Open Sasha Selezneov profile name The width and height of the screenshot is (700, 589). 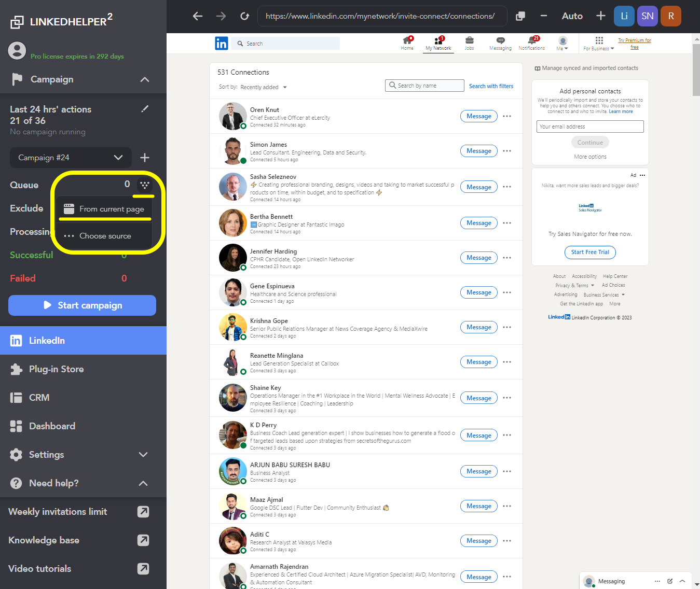pyautogui.click(x=273, y=177)
